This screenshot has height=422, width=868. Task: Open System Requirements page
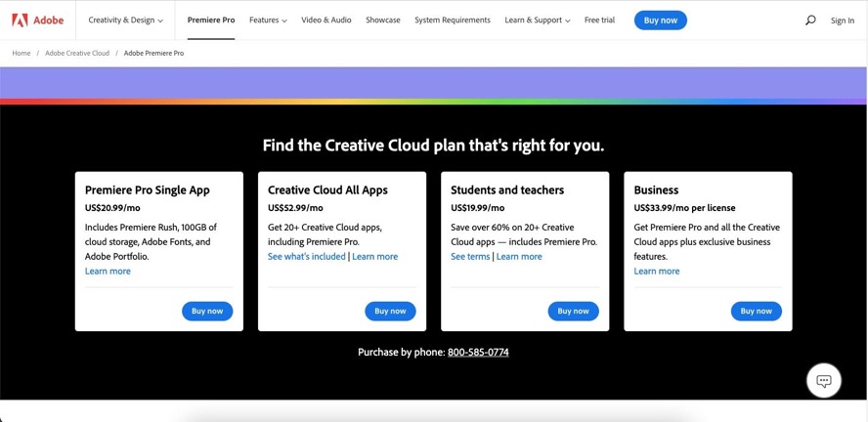pos(453,20)
